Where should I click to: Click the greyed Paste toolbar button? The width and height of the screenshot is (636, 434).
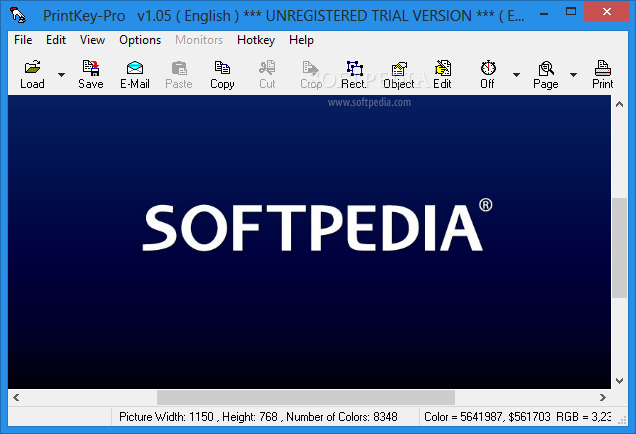pyautogui.click(x=178, y=75)
